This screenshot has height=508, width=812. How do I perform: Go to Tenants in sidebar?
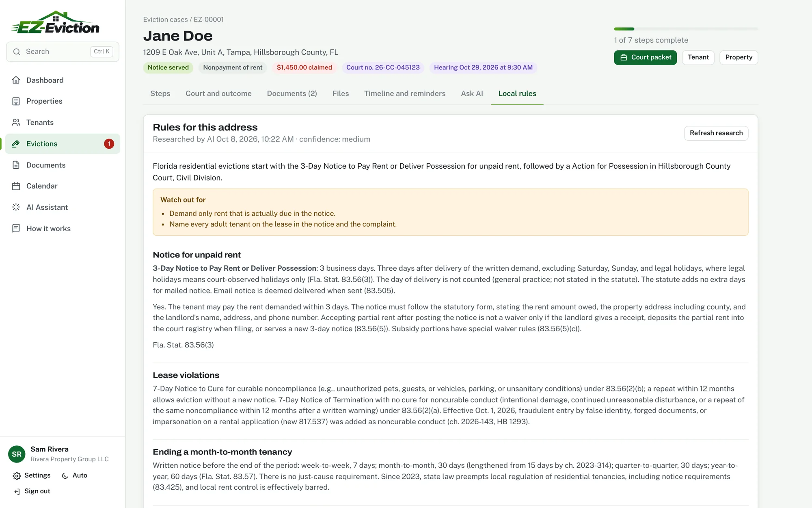pyautogui.click(x=63, y=122)
